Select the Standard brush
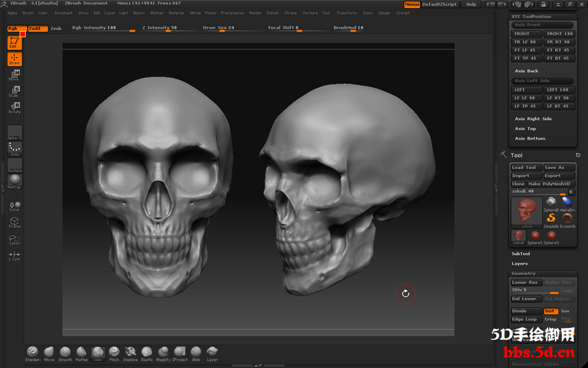Image resolution: width=588 pixels, height=368 pixels. pyautogui.click(x=33, y=354)
